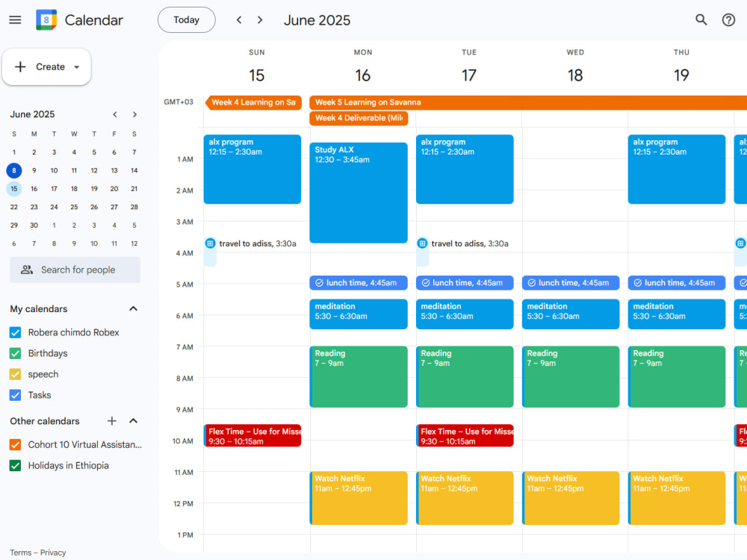
Task: Open Thursday alx program event
Action: pyautogui.click(x=677, y=169)
